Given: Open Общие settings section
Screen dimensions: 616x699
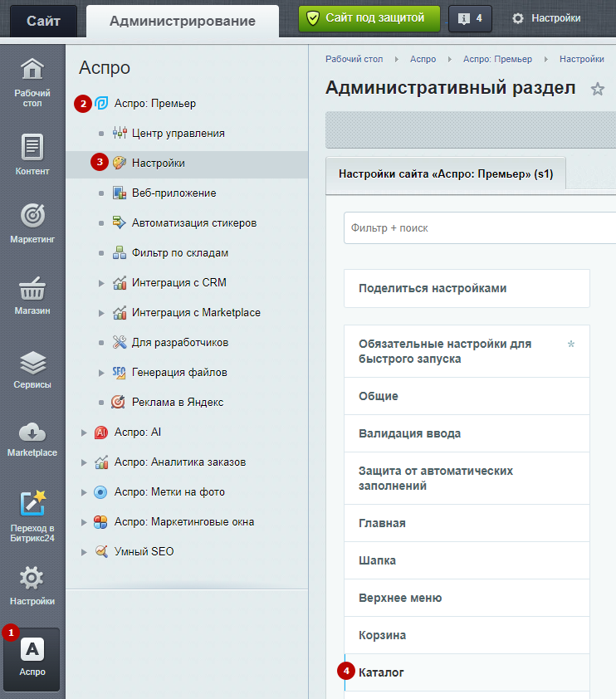Looking at the screenshot, I should [467, 396].
